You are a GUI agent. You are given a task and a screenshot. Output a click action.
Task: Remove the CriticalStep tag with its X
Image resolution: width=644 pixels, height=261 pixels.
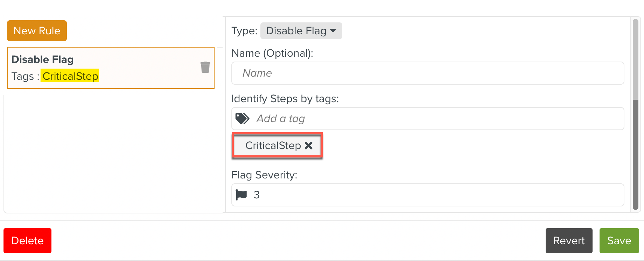[x=308, y=146]
